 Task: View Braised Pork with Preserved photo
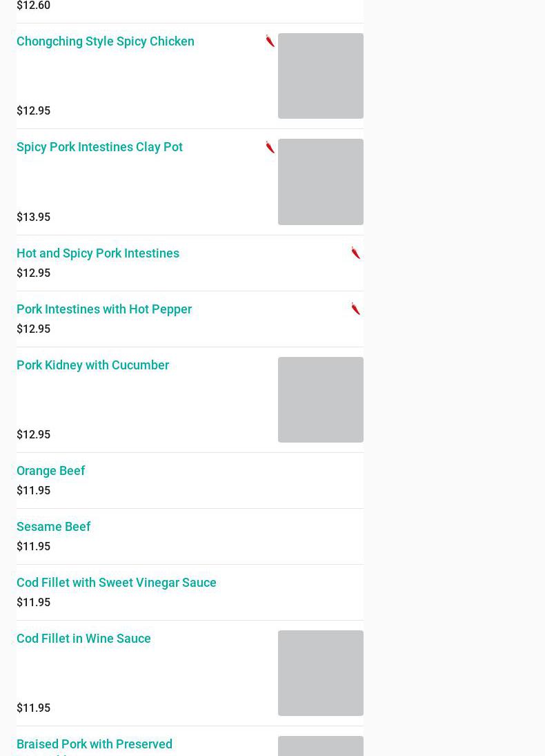click(321, 747)
